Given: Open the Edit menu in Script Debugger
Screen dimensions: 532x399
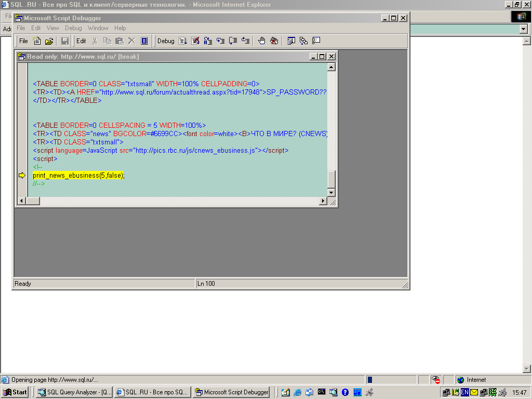Looking at the screenshot, I should (x=36, y=28).
